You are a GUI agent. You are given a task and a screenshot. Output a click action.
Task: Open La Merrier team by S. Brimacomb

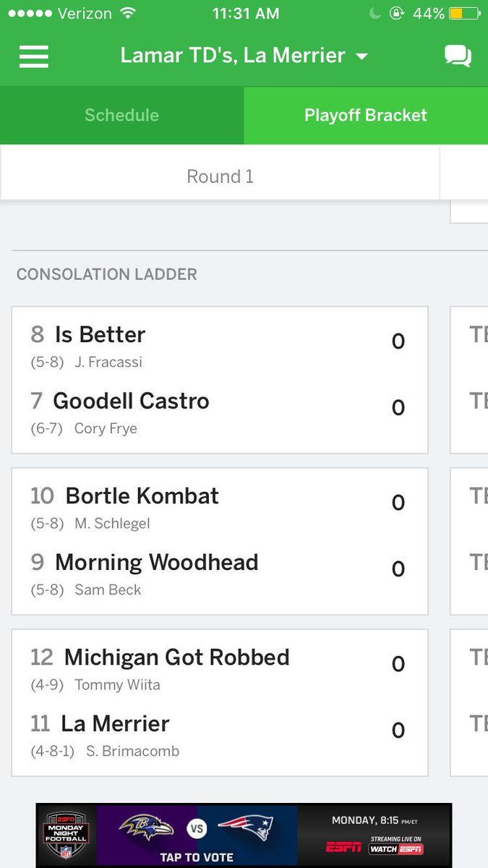click(220, 736)
